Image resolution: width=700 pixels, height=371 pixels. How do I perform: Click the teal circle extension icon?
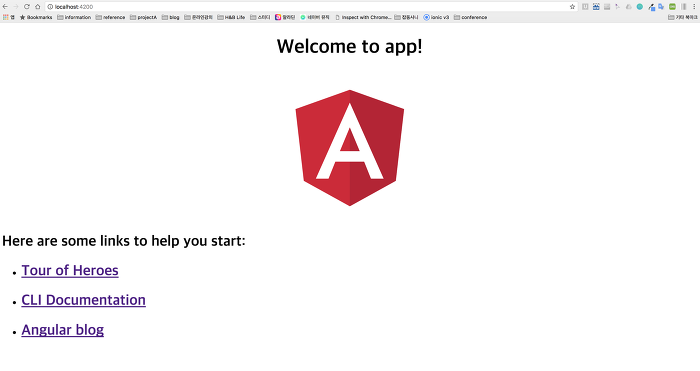640,7
